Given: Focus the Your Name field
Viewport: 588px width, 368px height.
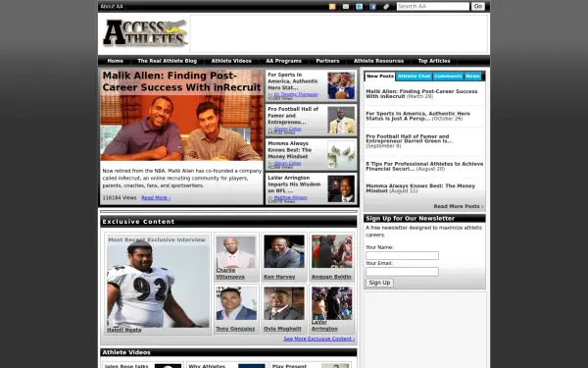Looking at the screenshot, I should [x=402, y=256].
